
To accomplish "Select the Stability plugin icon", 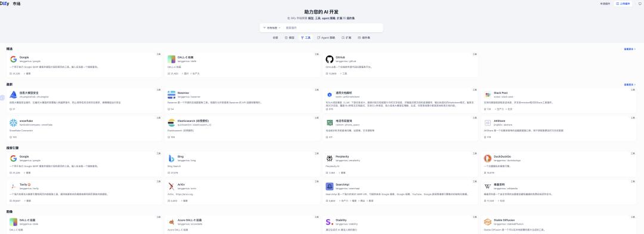I will coord(329,221).
